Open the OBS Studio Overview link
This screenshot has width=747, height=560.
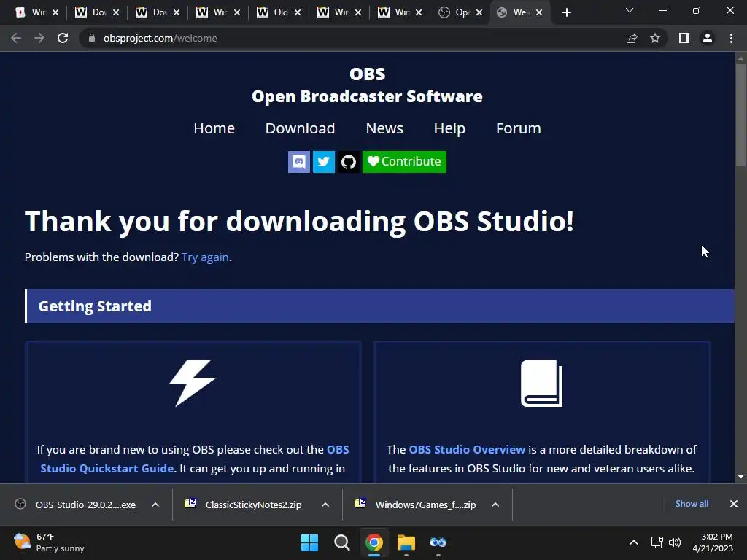[x=467, y=449]
